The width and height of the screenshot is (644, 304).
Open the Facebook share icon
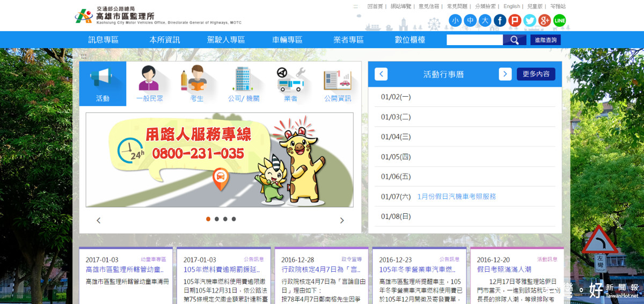(500, 20)
